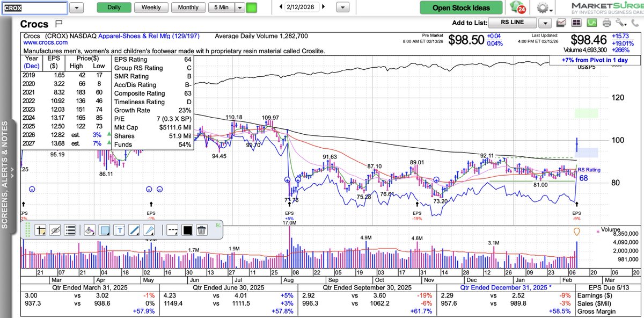644x318 pixels.
Task: Toggle the green checkbox on the drawing toolbar
Action: pos(218,225)
